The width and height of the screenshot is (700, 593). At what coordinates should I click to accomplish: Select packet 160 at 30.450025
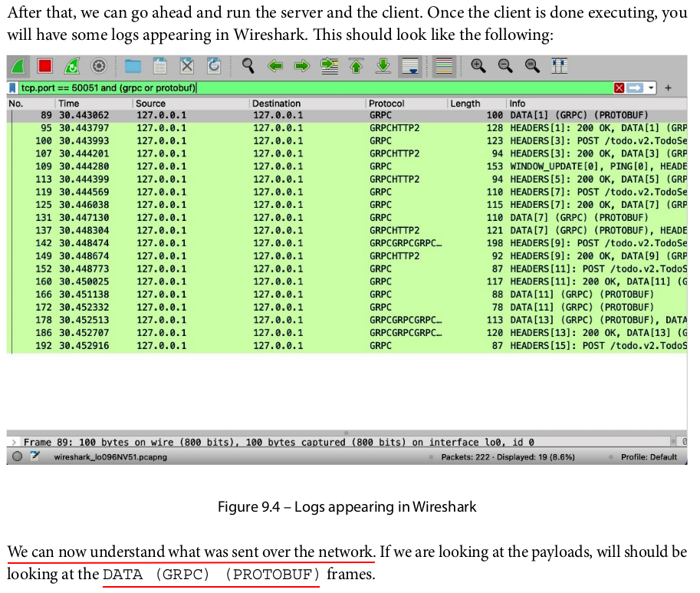[x=347, y=282]
